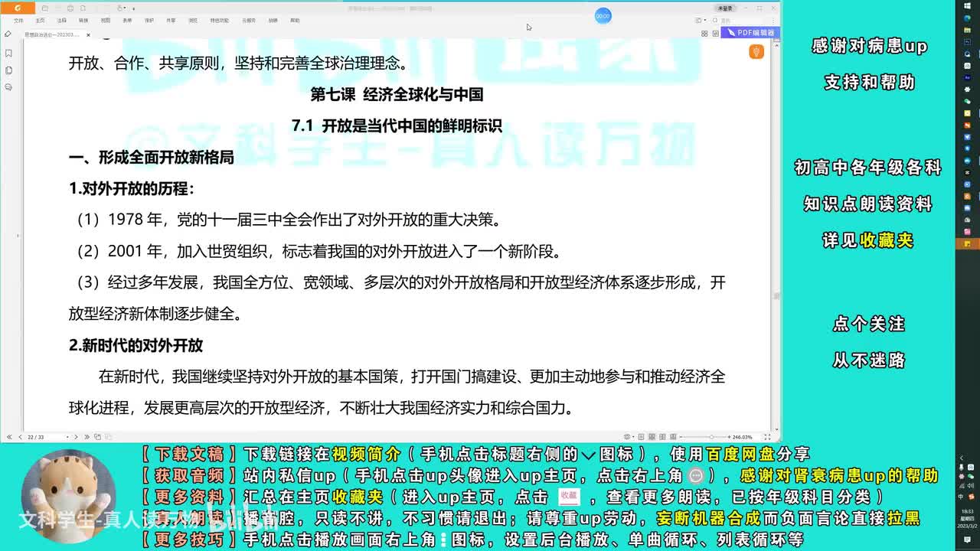Open the 云服务 ribbon tab
The image size is (980, 551).
pyautogui.click(x=249, y=21)
